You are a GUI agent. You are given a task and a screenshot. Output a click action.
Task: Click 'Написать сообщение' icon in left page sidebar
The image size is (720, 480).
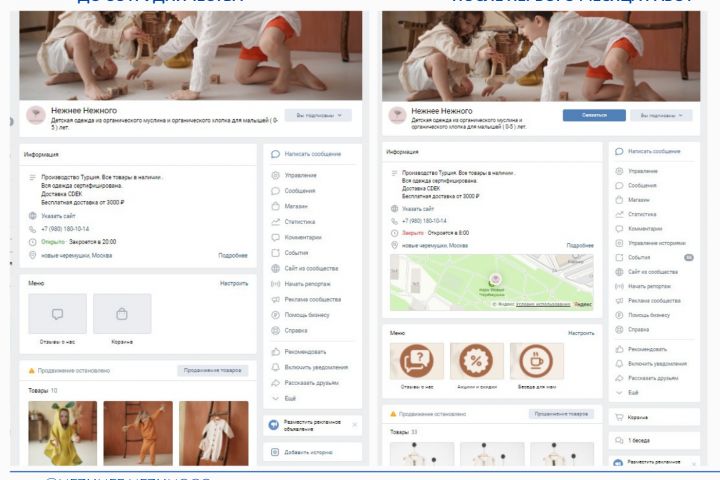pyautogui.click(x=276, y=154)
